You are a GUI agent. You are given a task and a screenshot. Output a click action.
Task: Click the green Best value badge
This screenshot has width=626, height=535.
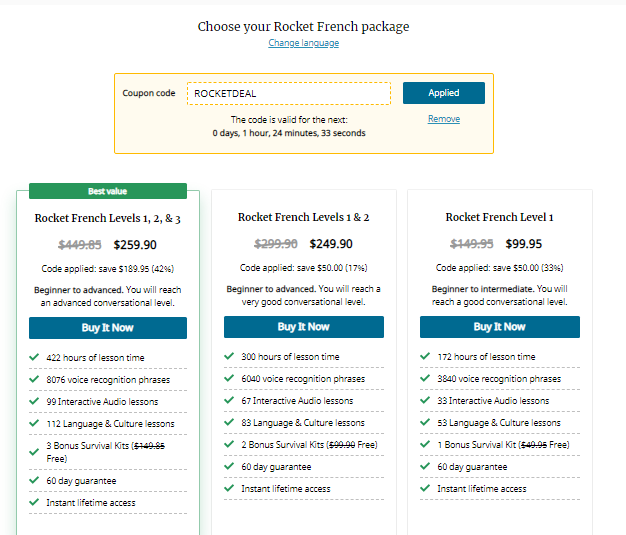108,191
